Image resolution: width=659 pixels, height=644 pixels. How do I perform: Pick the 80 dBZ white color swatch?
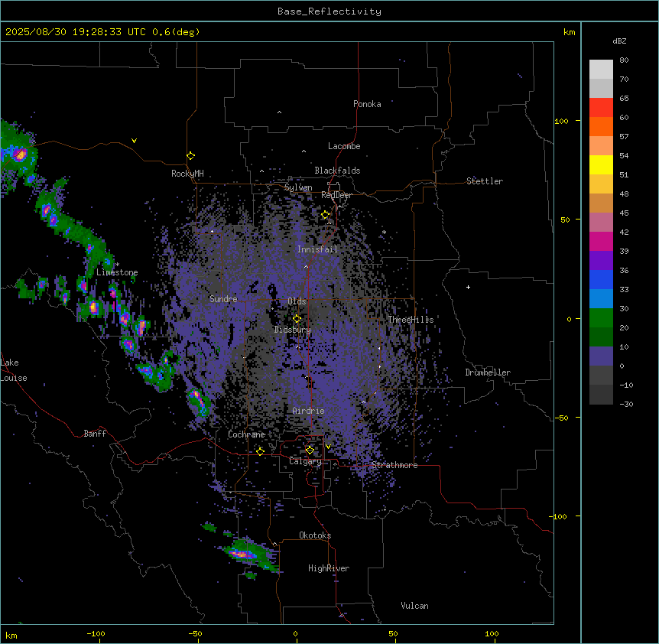(x=601, y=70)
